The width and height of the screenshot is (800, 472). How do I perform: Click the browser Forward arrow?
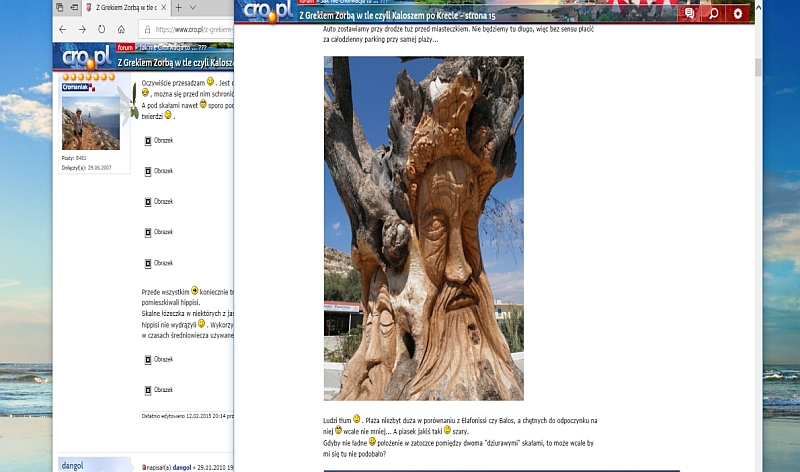click(x=82, y=29)
